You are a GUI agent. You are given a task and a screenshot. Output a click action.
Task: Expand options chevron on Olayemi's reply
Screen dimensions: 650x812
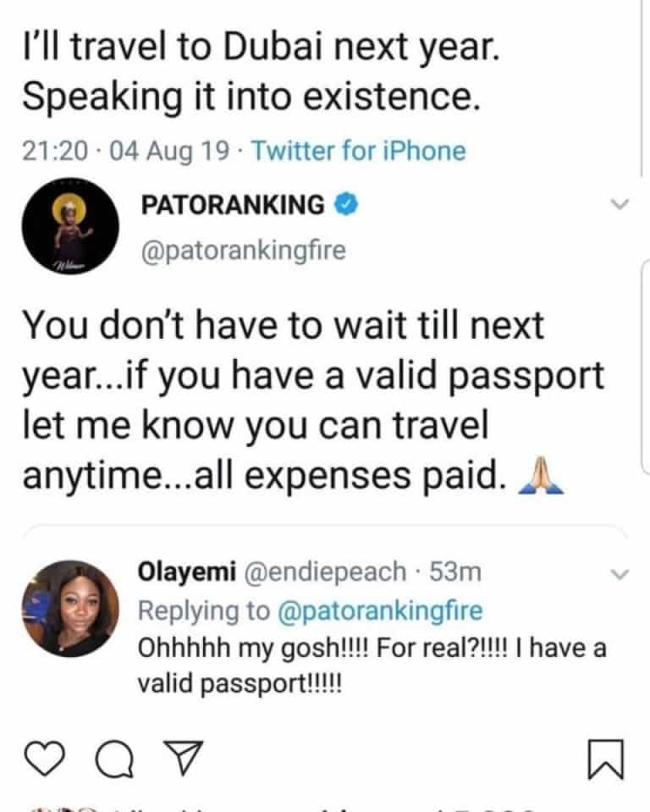click(620, 575)
